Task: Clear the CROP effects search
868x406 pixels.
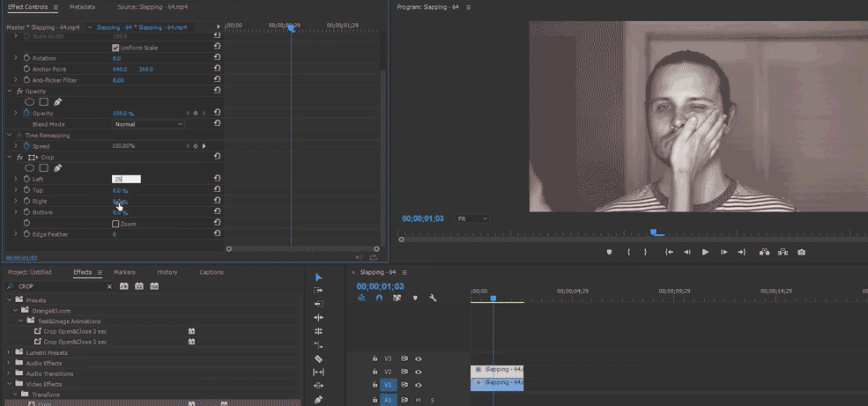Action: 109,286
